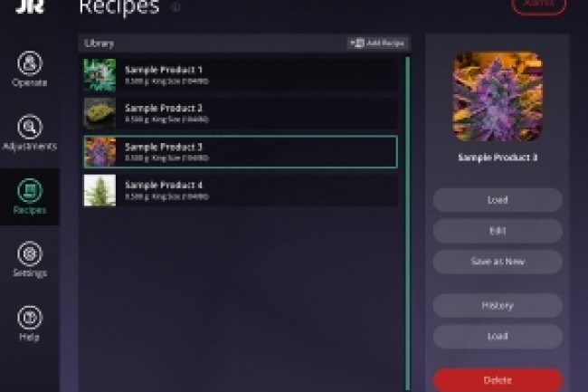This screenshot has height=392, width=588.
Task: Click the large Sample Product 3 preview image
Action: [498, 96]
